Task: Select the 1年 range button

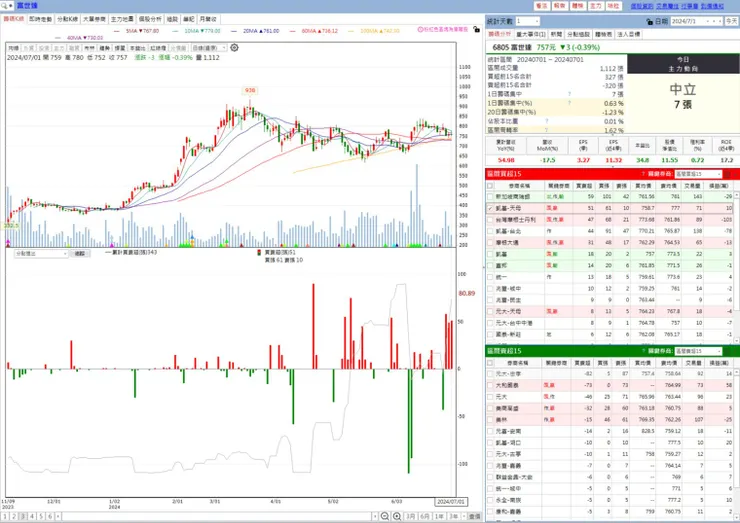Action: [439, 516]
